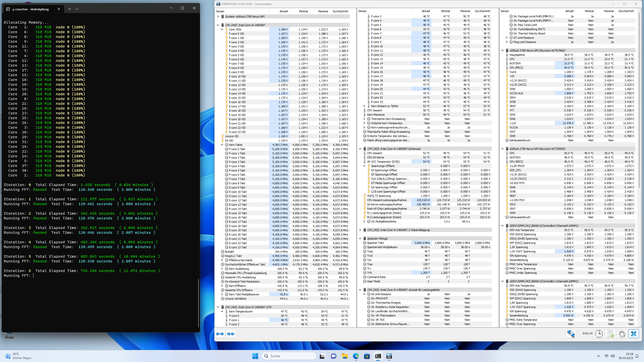This screenshot has height=362, width=644.
Task: Select the y-cruncher - Verknüpfung terminal tab
Action: tap(31, 9)
